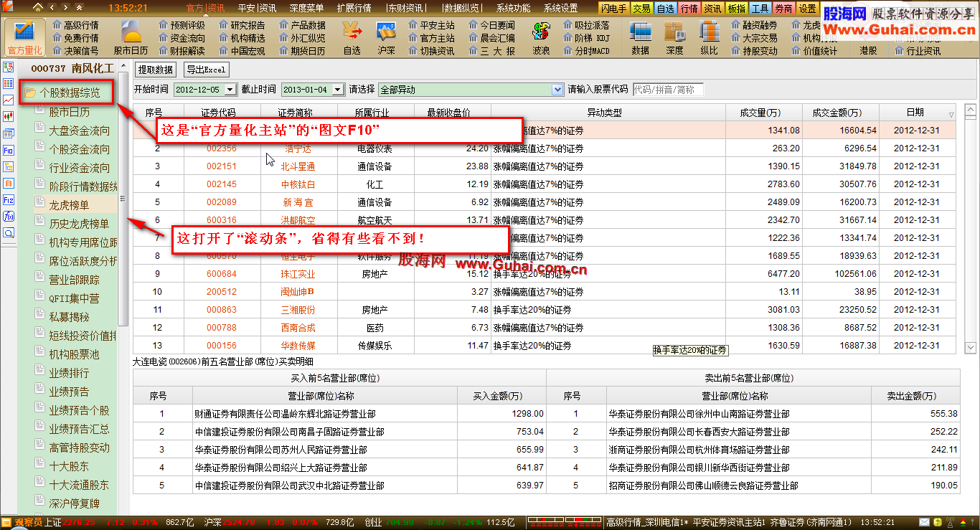Open 深度菜单 menu
This screenshot has height=530, width=980.
click(x=307, y=8)
